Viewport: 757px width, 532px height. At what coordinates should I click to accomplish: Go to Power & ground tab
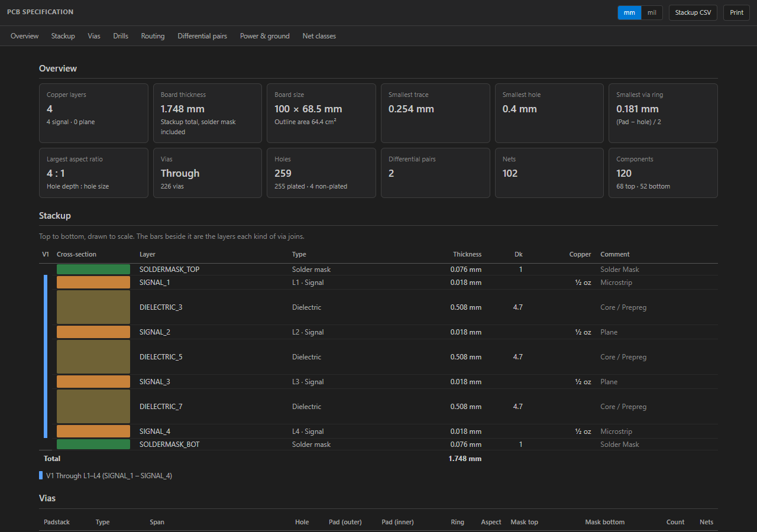(265, 36)
